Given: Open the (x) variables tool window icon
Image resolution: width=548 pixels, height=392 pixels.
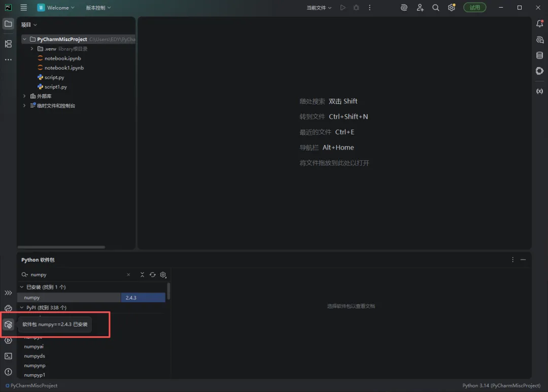Looking at the screenshot, I should [x=539, y=91].
